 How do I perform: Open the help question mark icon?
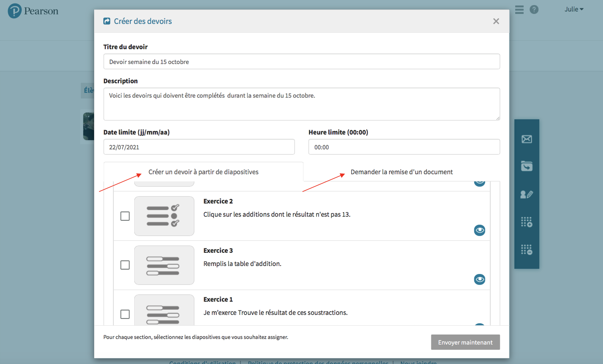534,10
